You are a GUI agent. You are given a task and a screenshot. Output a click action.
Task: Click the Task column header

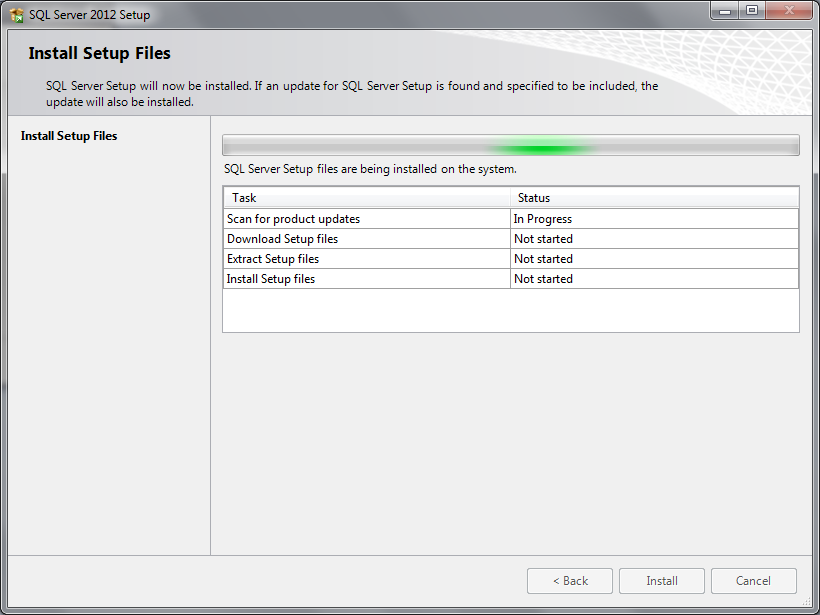pos(367,198)
